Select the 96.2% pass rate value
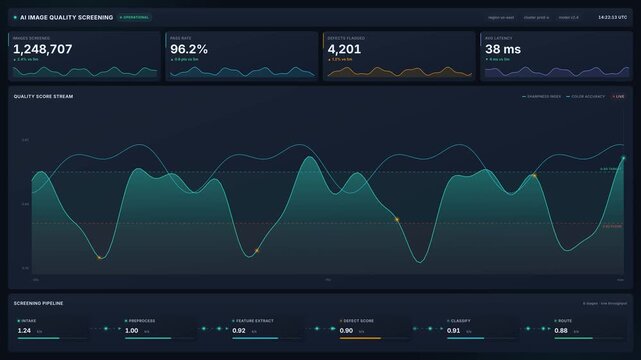Image resolution: width=641 pixels, height=360 pixels. point(189,49)
